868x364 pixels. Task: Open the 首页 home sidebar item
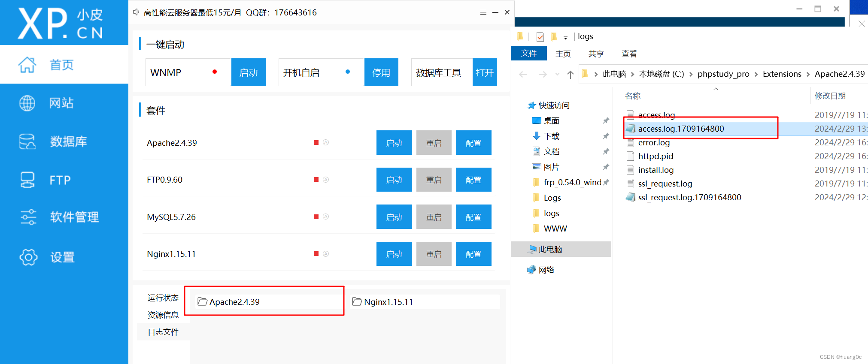64,65
